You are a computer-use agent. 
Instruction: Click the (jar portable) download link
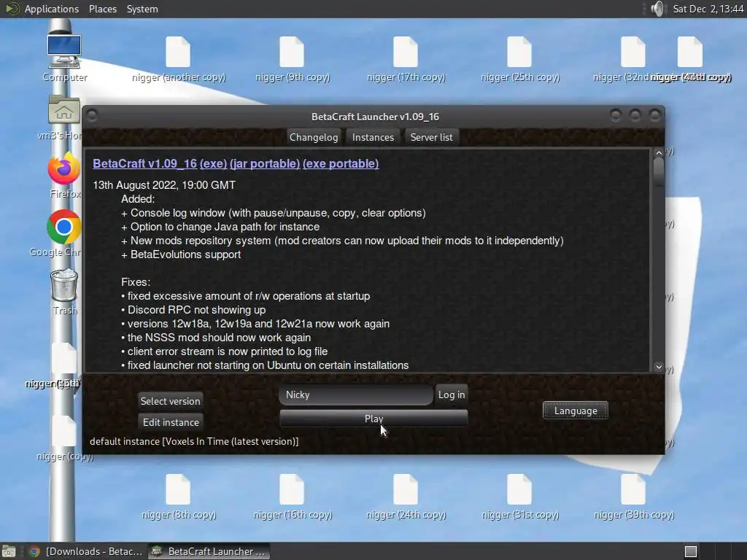pyautogui.click(x=265, y=164)
